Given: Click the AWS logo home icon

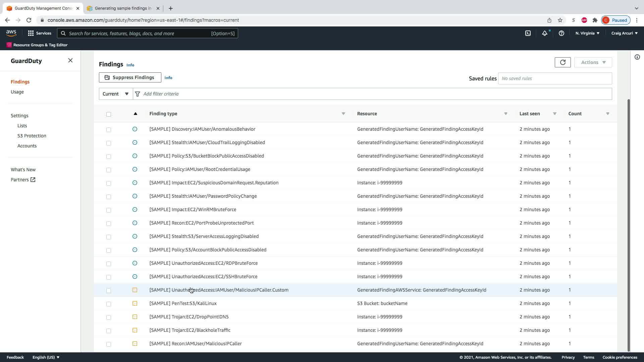Looking at the screenshot, I should coord(11,33).
